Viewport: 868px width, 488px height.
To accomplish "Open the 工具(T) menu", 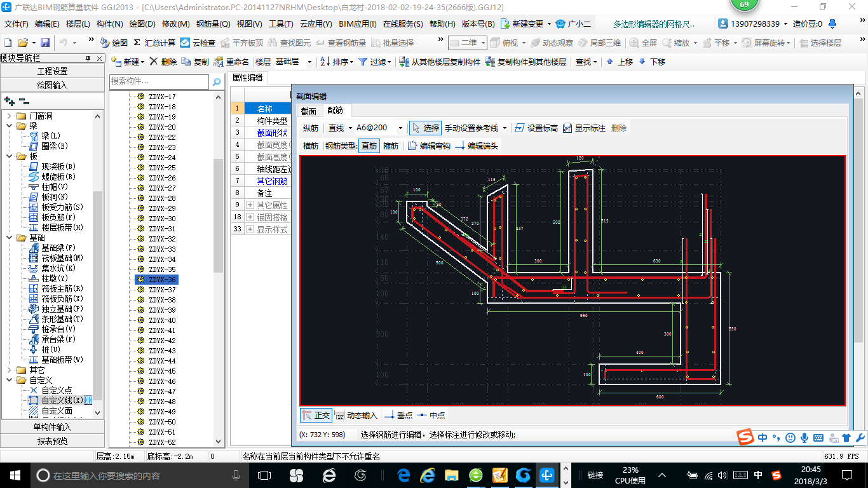I will (x=281, y=24).
